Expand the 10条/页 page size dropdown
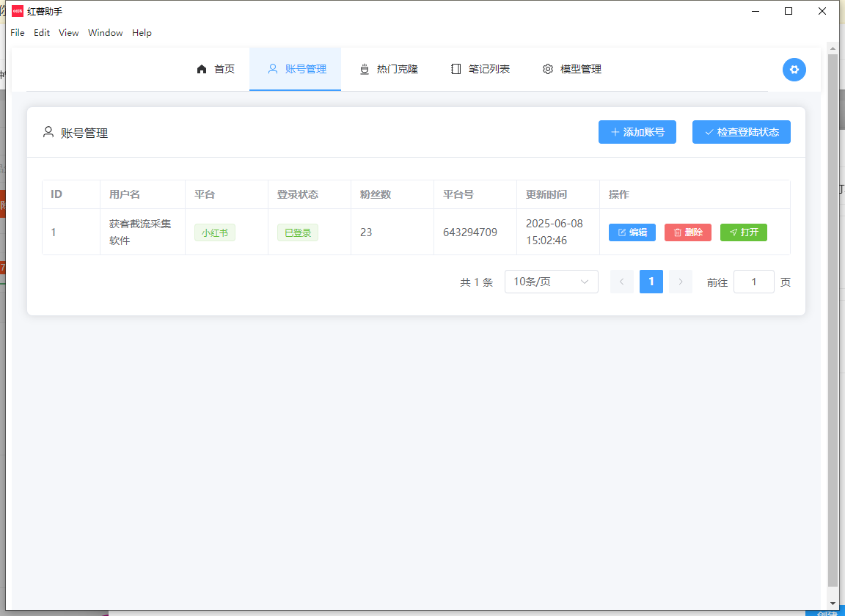845x616 pixels. (551, 282)
